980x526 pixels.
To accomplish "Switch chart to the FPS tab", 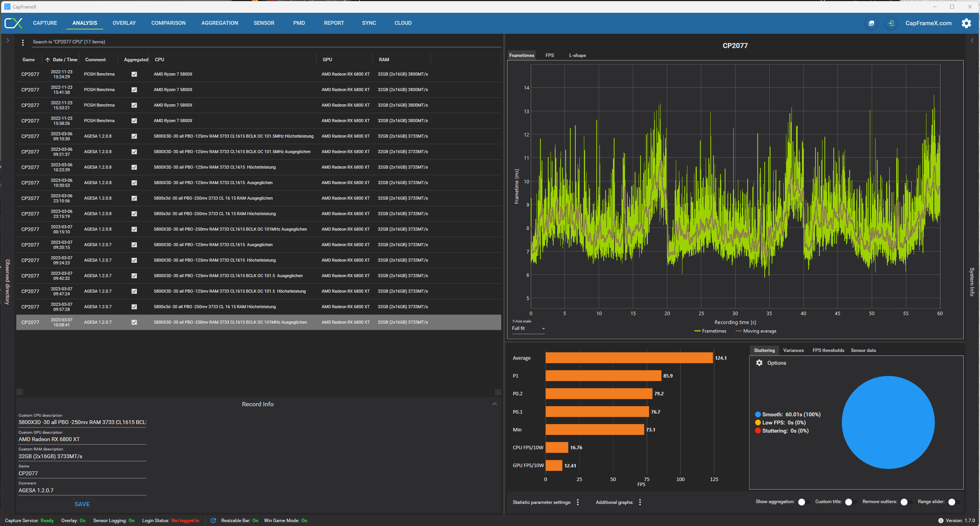I will click(x=549, y=55).
